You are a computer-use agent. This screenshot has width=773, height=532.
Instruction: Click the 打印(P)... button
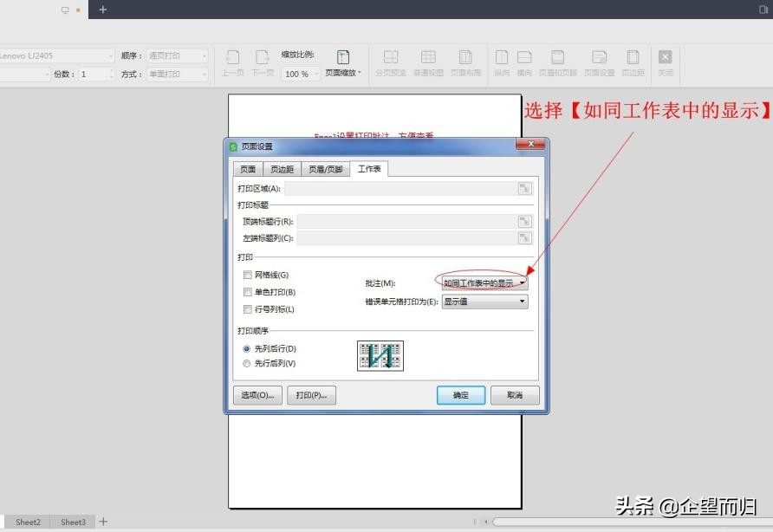point(311,395)
